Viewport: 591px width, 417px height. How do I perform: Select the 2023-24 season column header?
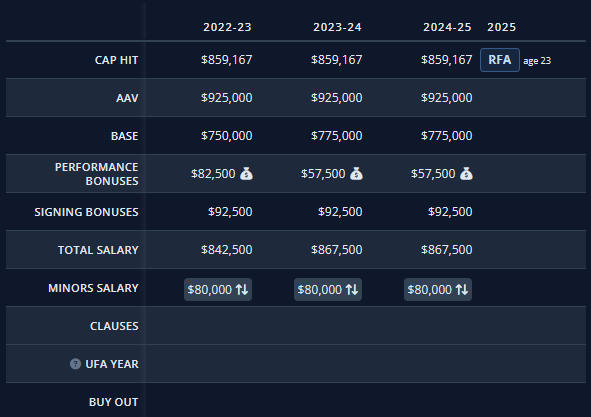tap(337, 27)
